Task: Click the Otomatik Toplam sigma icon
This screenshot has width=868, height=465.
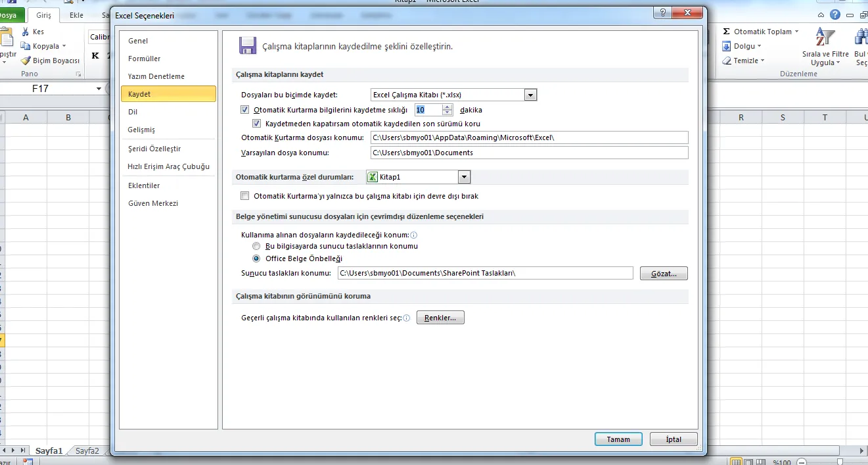Action: pos(727,32)
